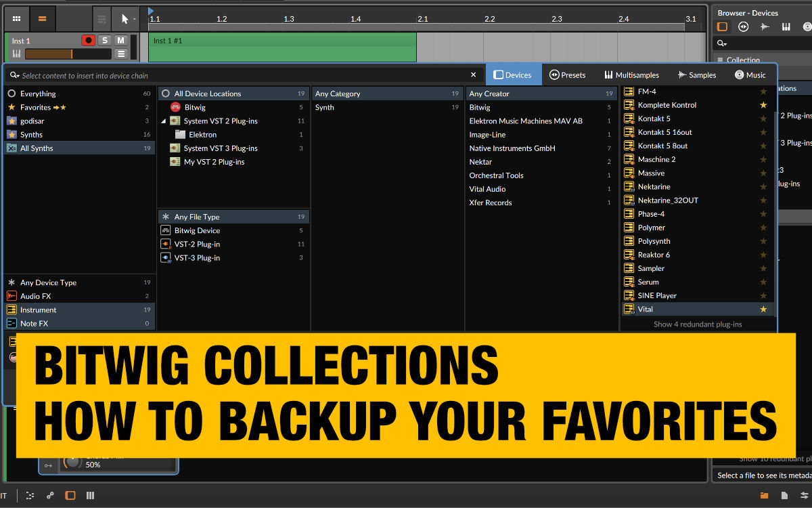The height and width of the screenshot is (508, 812).
Task: Toggle the arranger timeline view button
Action: click(x=42, y=19)
